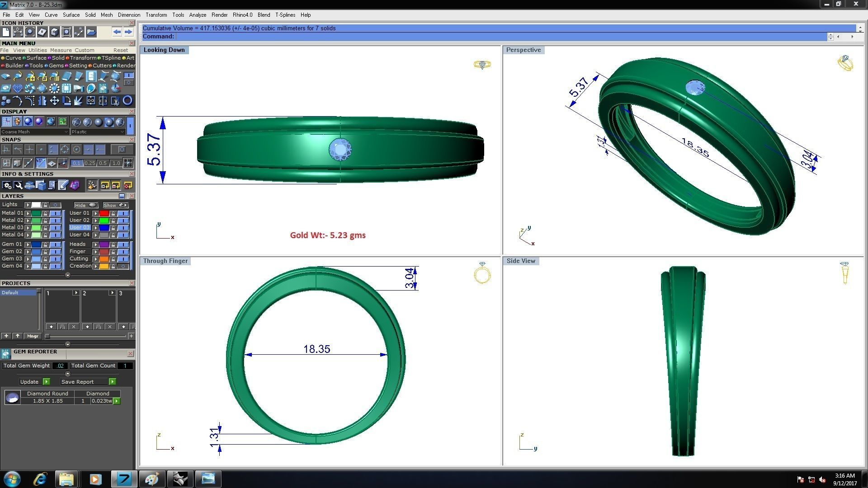Click the Hide layers button

(86, 205)
